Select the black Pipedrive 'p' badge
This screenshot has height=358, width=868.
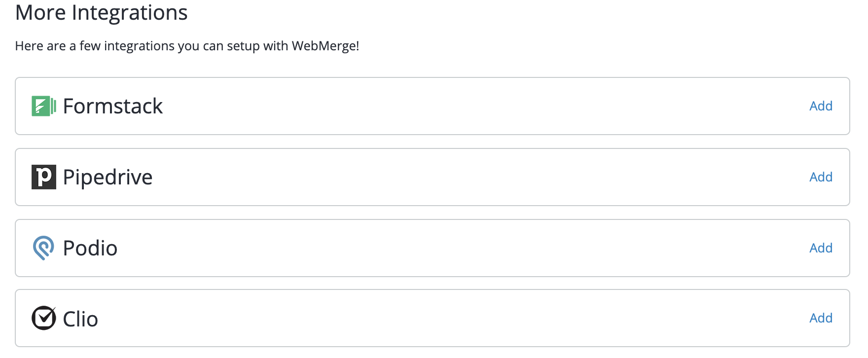tap(44, 177)
